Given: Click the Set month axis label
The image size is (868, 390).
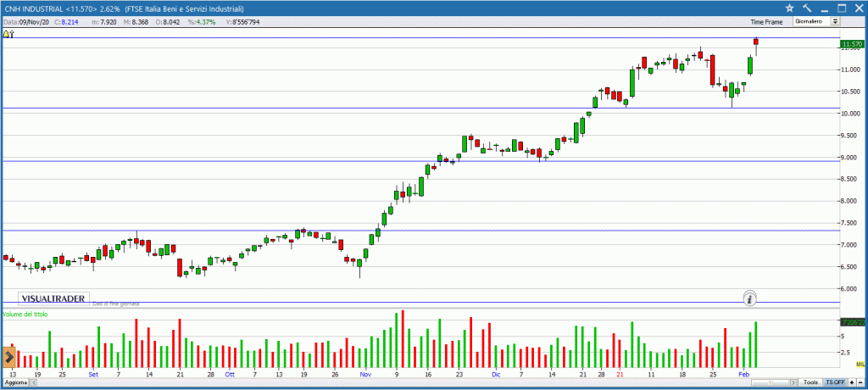Looking at the screenshot, I should 93,375.
